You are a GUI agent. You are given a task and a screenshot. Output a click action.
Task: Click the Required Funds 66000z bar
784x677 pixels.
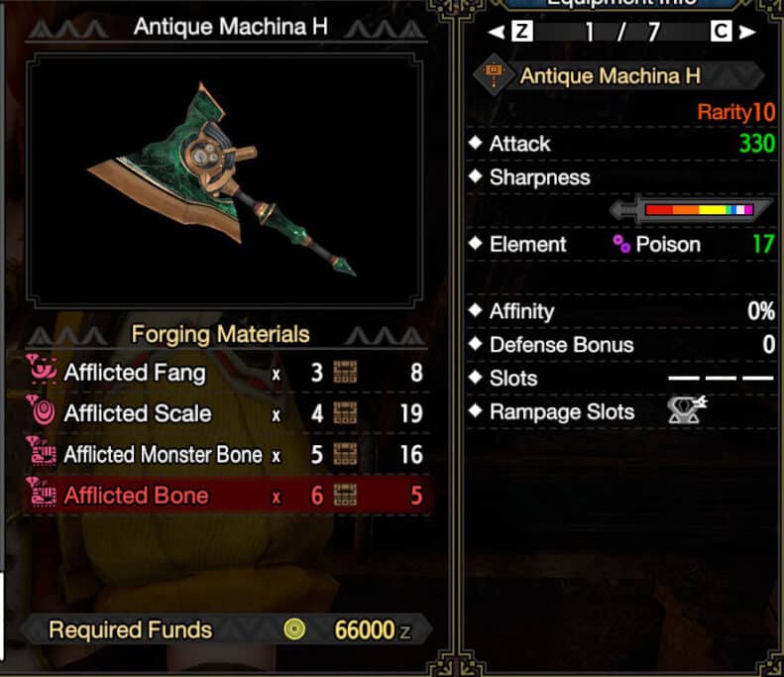coord(227,629)
